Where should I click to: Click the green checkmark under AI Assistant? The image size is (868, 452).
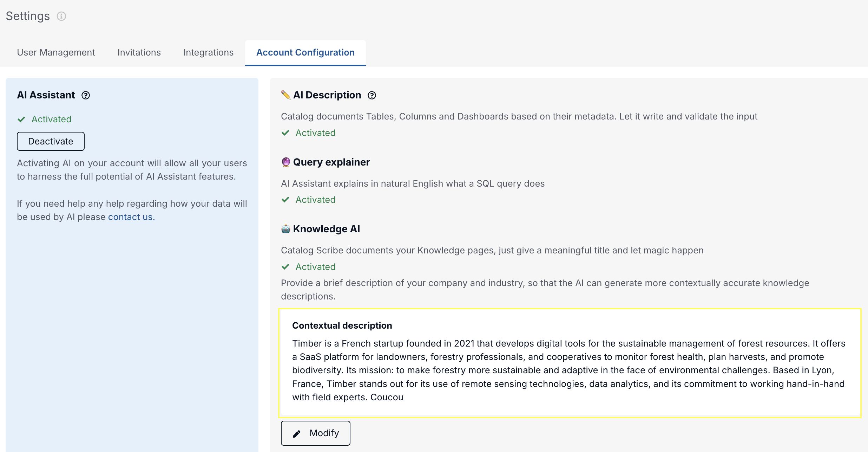point(21,119)
